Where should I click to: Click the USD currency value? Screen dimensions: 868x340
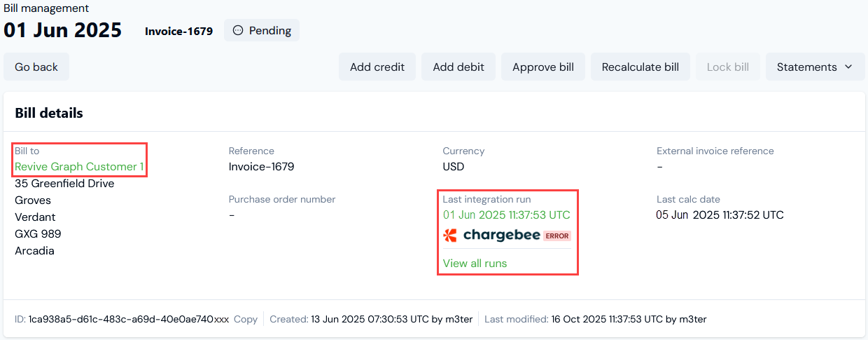[453, 167]
